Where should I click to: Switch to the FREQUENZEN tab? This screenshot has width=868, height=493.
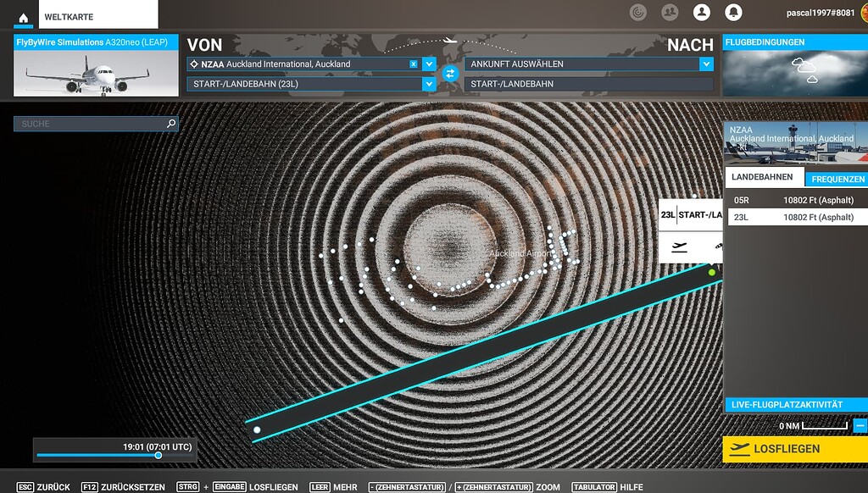(839, 176)
